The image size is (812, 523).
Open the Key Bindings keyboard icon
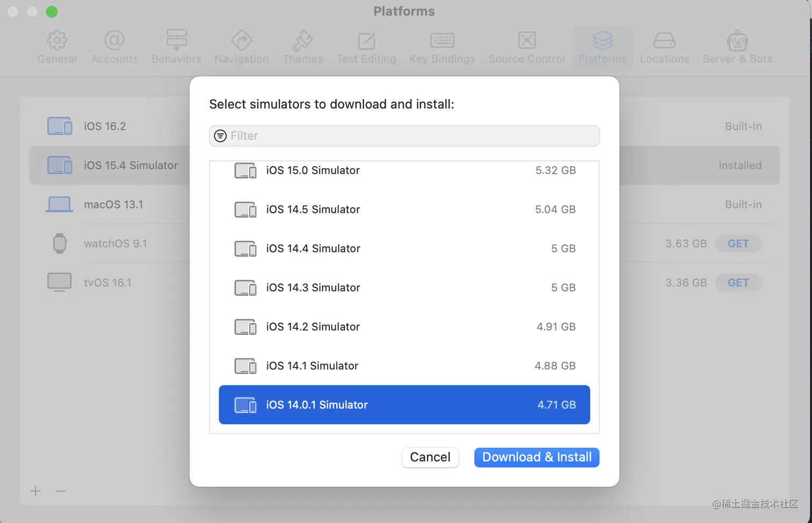pos(443,40)
